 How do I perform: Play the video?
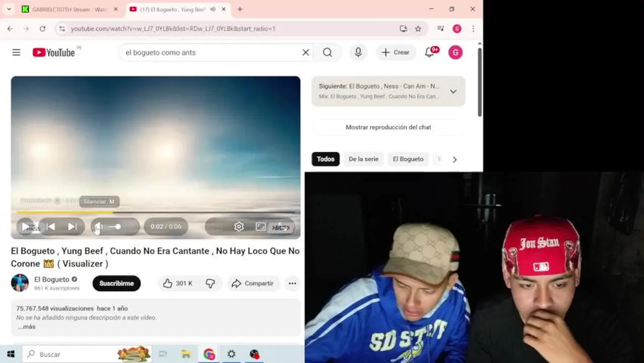click(x=25, y=227)
